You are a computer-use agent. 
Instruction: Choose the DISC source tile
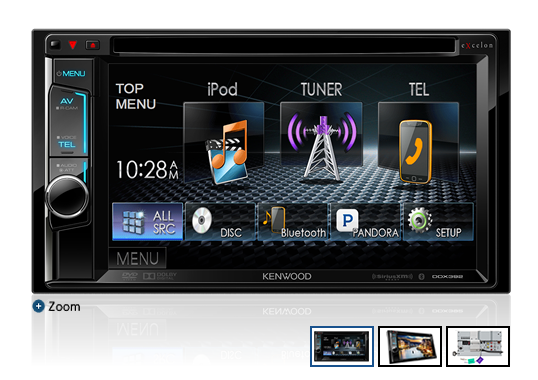(220, 222)
